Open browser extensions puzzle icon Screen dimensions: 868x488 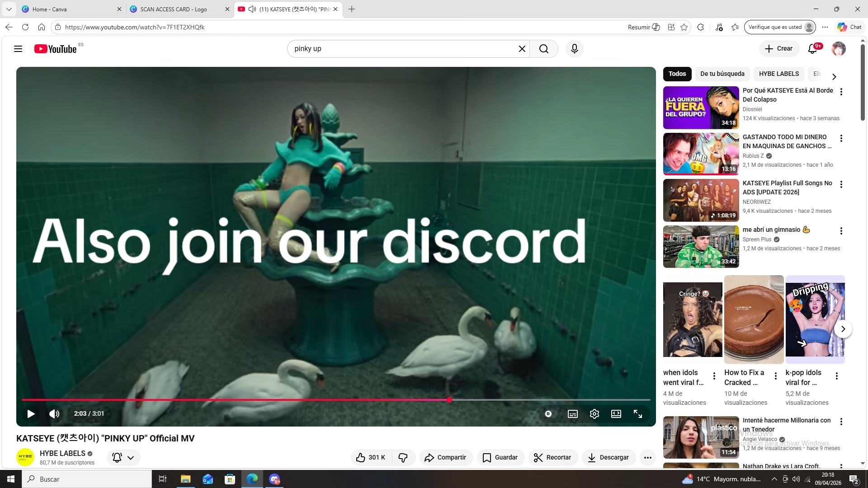pyautogui.click(x=700, y=27)
